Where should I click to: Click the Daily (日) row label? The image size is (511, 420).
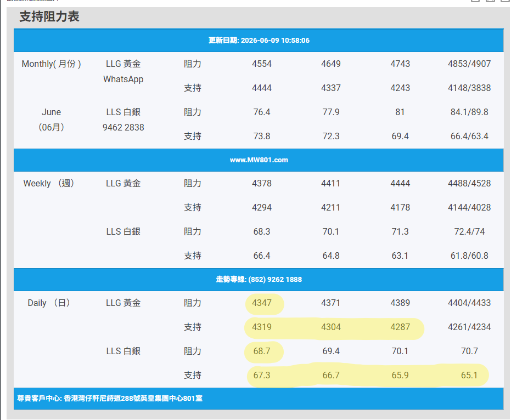(x=49, y=303)
